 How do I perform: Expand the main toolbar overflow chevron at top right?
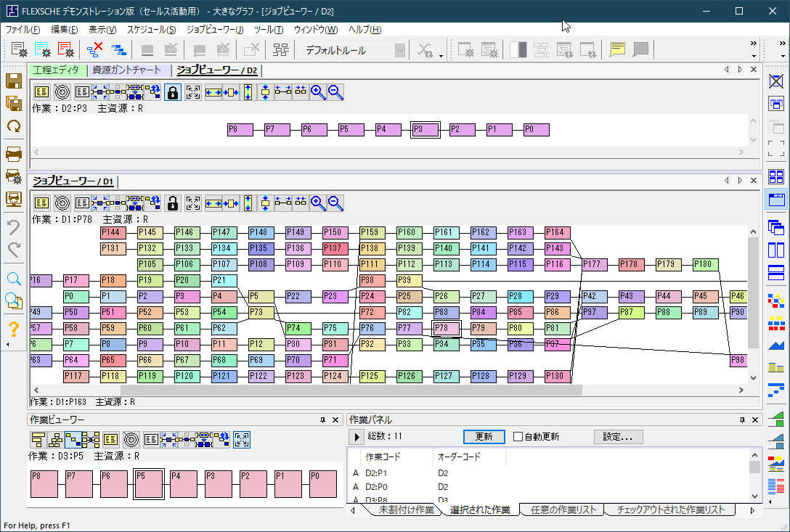point(754,44)
